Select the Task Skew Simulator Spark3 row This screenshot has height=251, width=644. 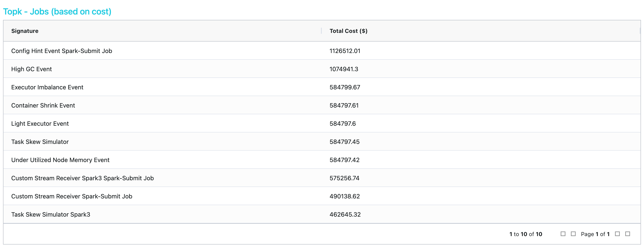51,214
